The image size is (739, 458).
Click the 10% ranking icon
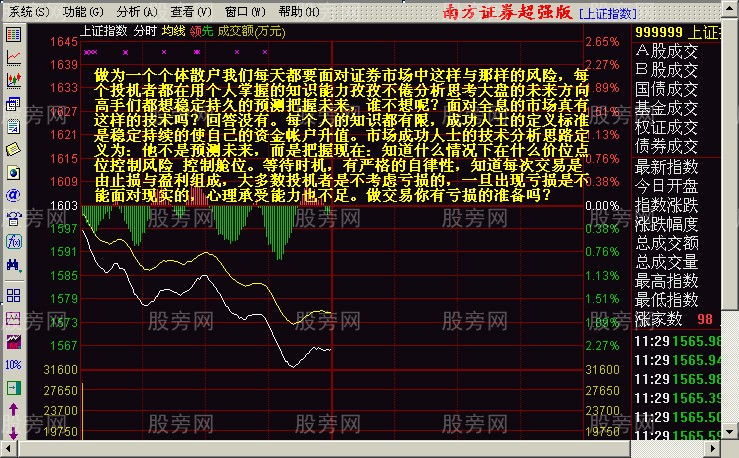[13, 365]
